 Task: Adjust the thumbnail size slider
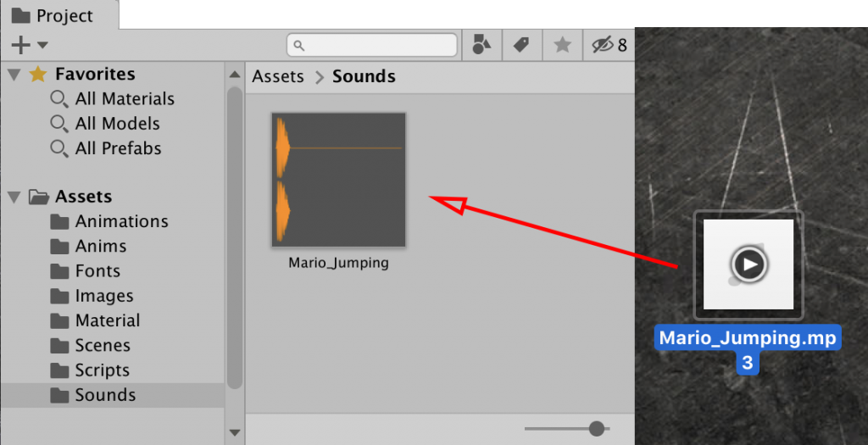click(597, 428)
